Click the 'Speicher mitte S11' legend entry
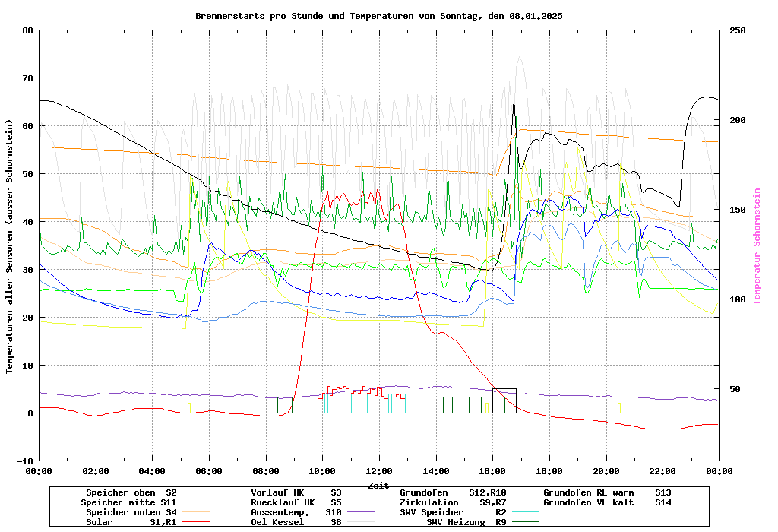Viewport: 778px width, 532px height. 128,502
